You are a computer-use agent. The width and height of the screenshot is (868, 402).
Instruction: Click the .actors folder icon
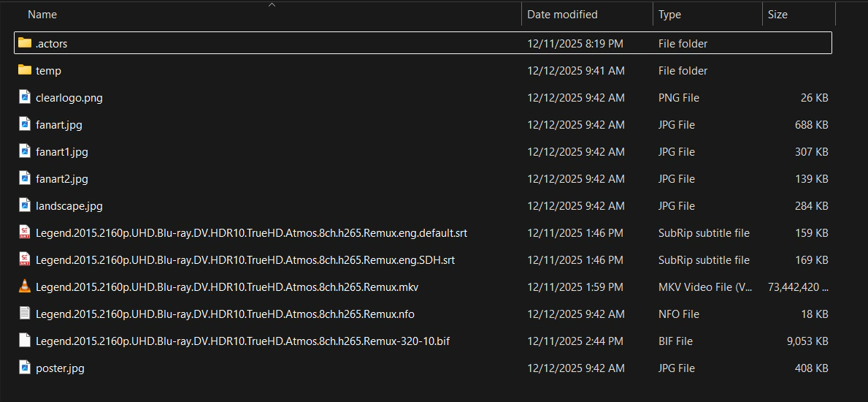click(25, 43)
